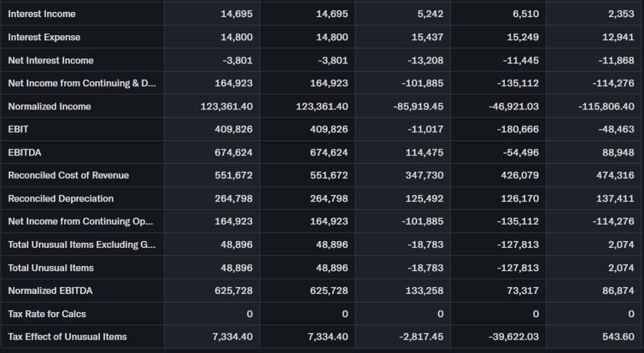Click the Interest Income row label
Screen dimensions: 644x353
pos(42,14)
